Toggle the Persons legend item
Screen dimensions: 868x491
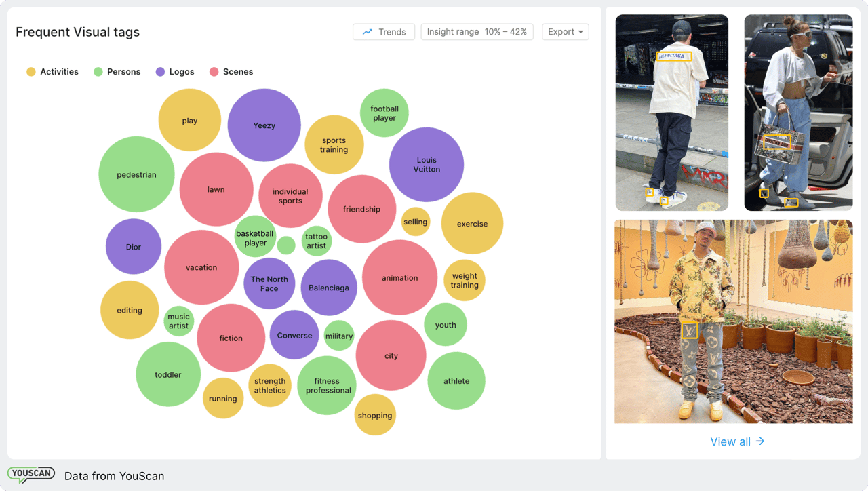point(117,72)
